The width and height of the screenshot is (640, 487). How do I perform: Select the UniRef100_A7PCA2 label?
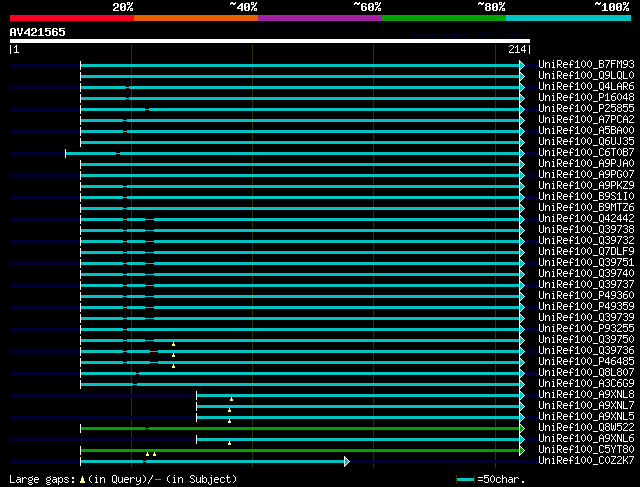(x=586, y=120)
